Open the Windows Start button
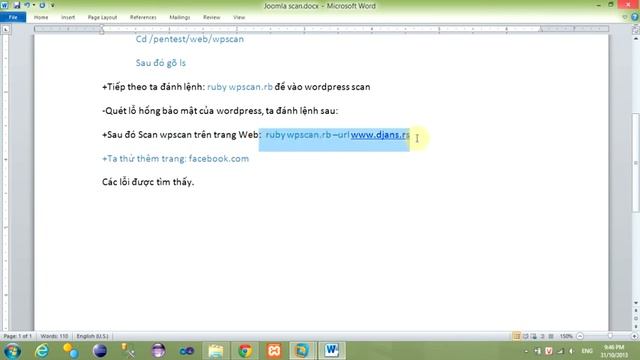 pyautogui.click(x=12, y=351)
